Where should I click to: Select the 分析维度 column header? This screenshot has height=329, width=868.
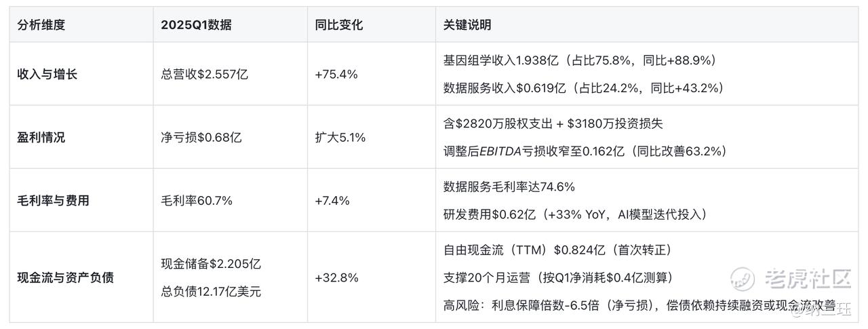41,25
